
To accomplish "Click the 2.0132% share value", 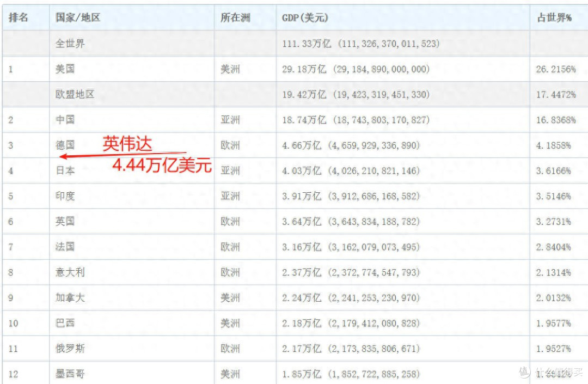I will point(554,298).
